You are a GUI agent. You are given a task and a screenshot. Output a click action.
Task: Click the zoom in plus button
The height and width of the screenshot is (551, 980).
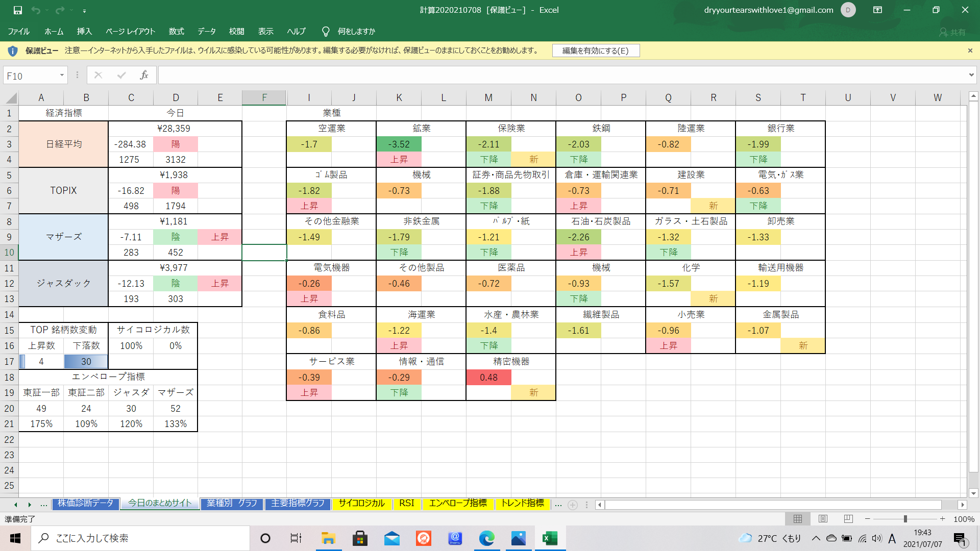[942, 519]
